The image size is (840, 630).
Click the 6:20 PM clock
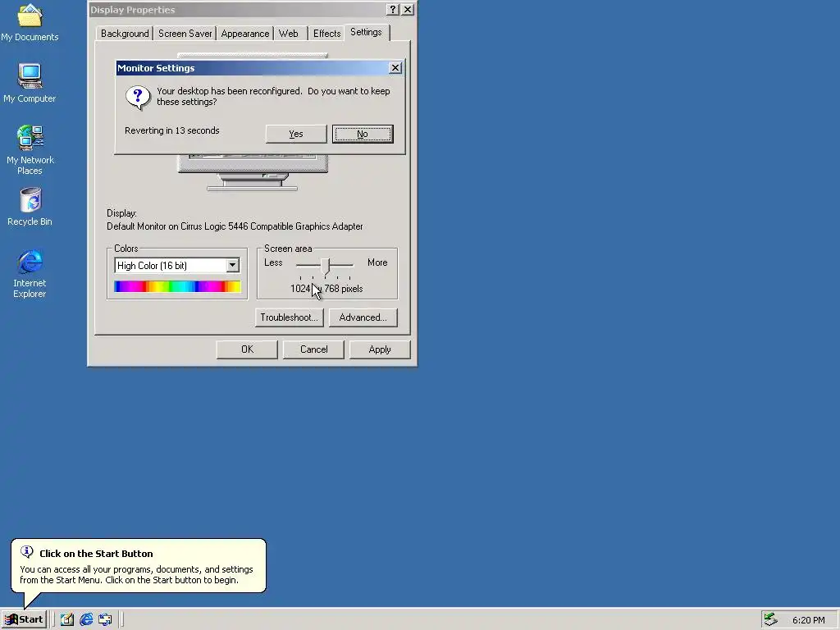(x=808, y=620)
